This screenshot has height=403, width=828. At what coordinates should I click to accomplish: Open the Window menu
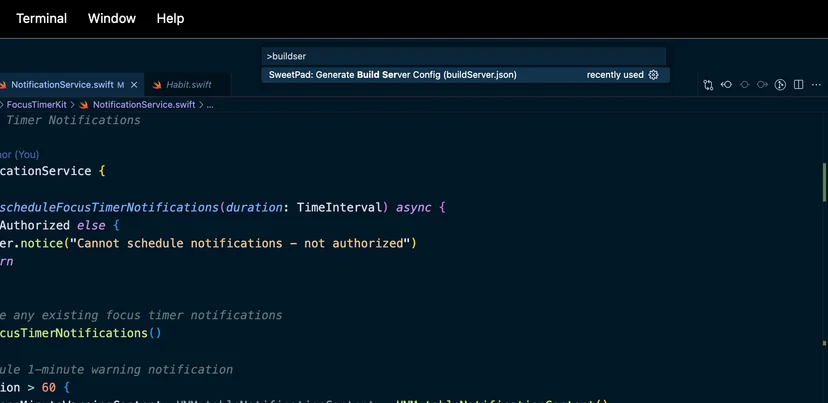tap(111, 18)
